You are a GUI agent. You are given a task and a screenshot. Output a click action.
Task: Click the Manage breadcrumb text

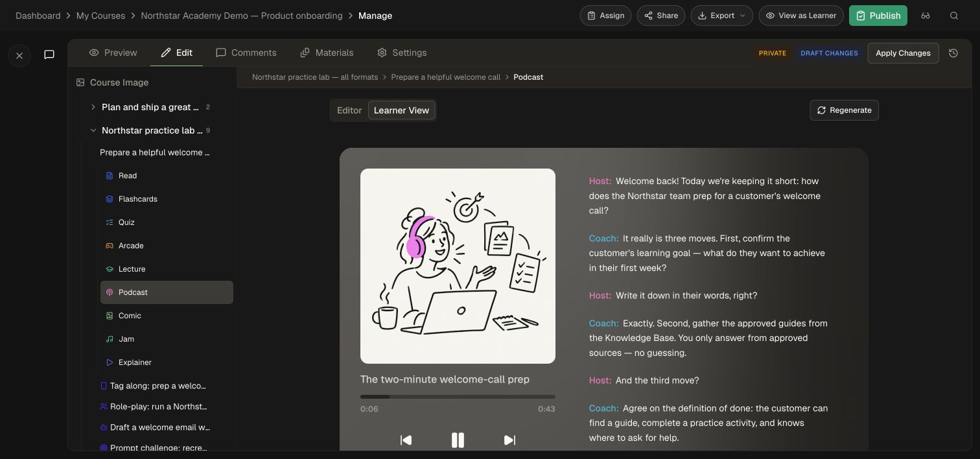(375, 16)
